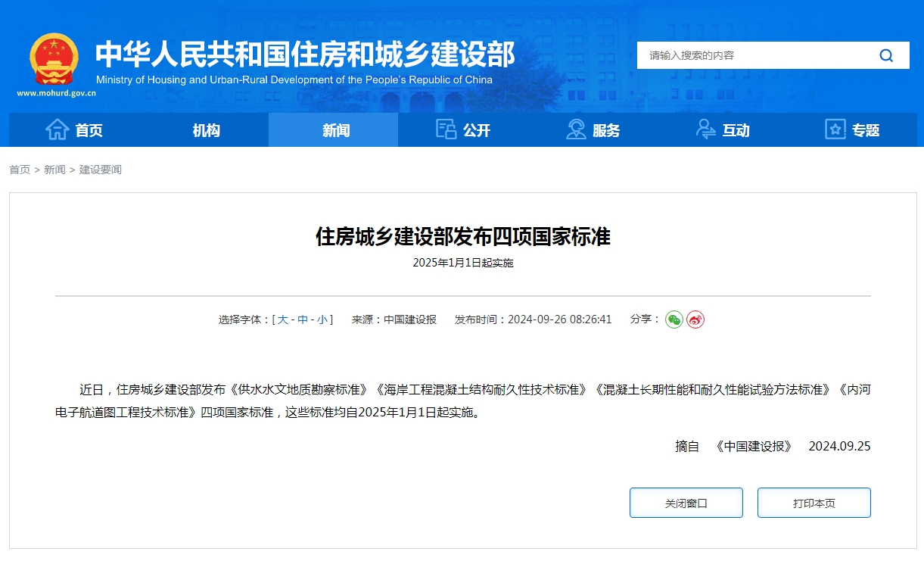
Task: Click the 公开 document icon
Action: [x=446, y=129]
